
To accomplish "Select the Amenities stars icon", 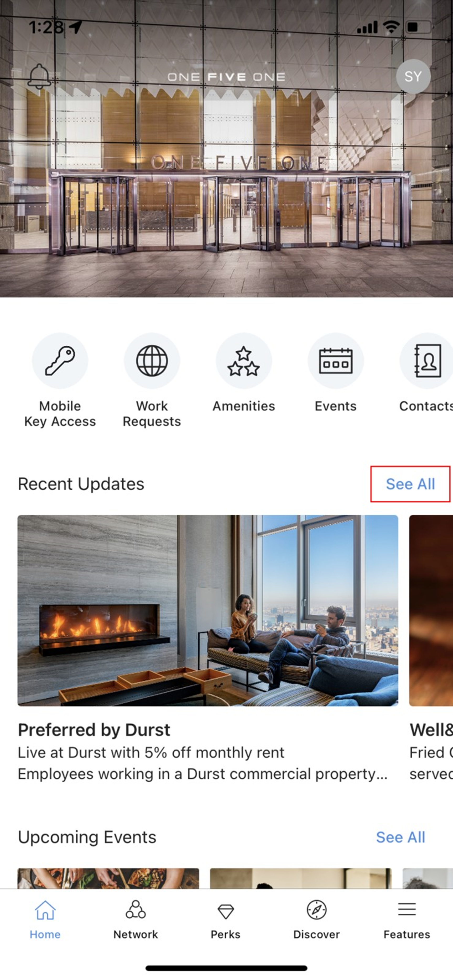I will point(244,361).
